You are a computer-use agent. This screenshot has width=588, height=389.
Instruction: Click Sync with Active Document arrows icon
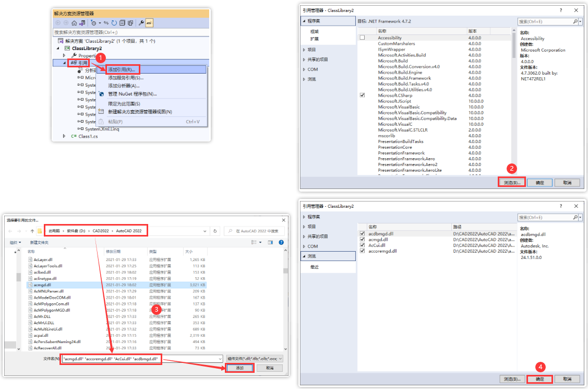pos(106,23)
